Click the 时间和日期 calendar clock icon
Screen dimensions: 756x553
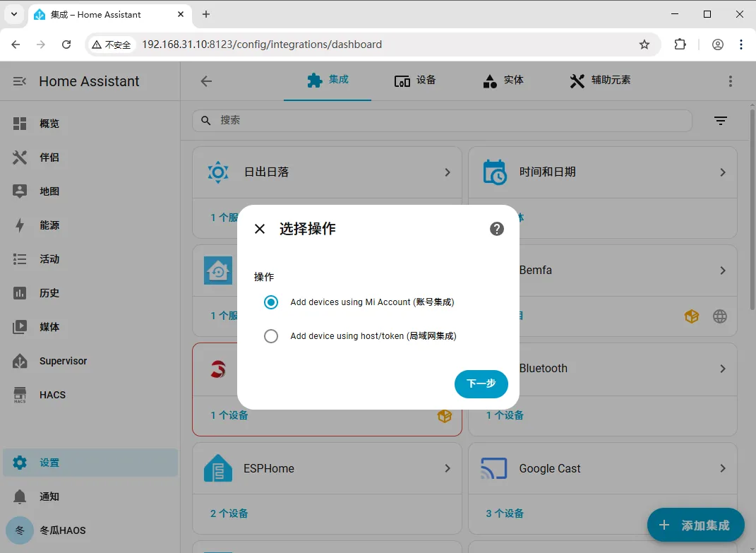(494, 172)
